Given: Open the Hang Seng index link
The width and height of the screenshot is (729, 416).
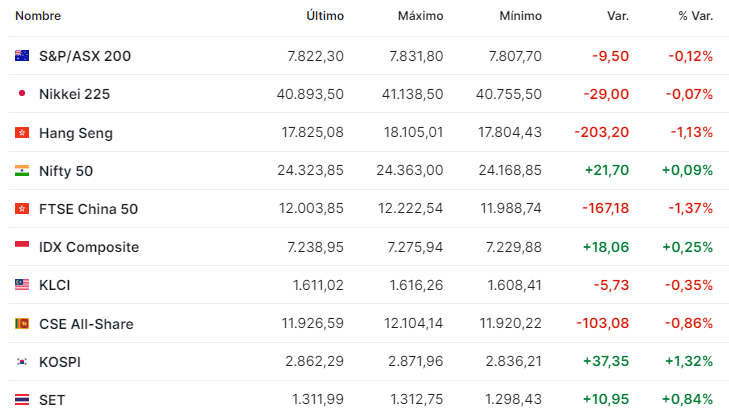Looking at the screenshot, I should pyautogui.click(x=76, y=133).
